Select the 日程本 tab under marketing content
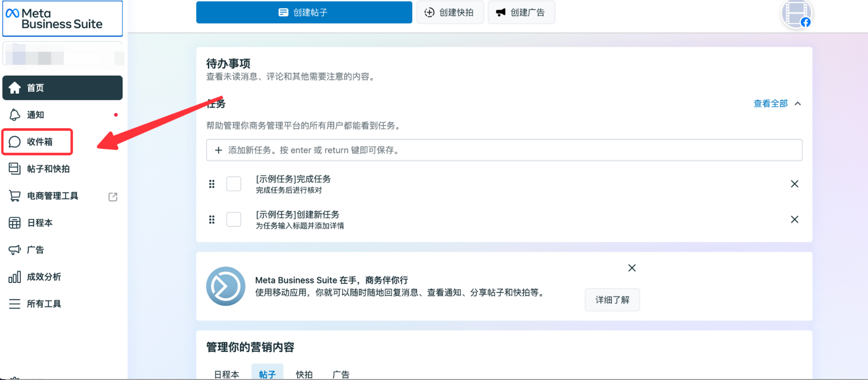The height and width of the screenshot is (380, 868). click(x=226, y=374)
